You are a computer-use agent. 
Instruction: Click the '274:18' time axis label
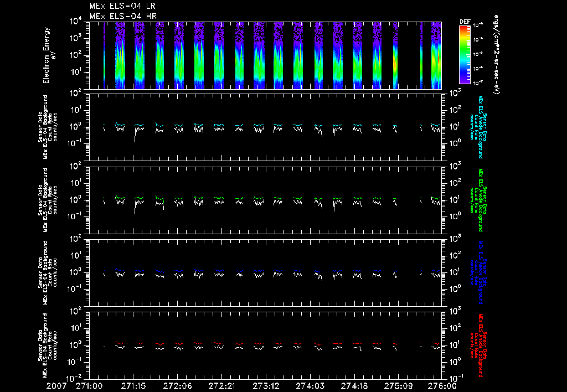(x=354, y=386)
